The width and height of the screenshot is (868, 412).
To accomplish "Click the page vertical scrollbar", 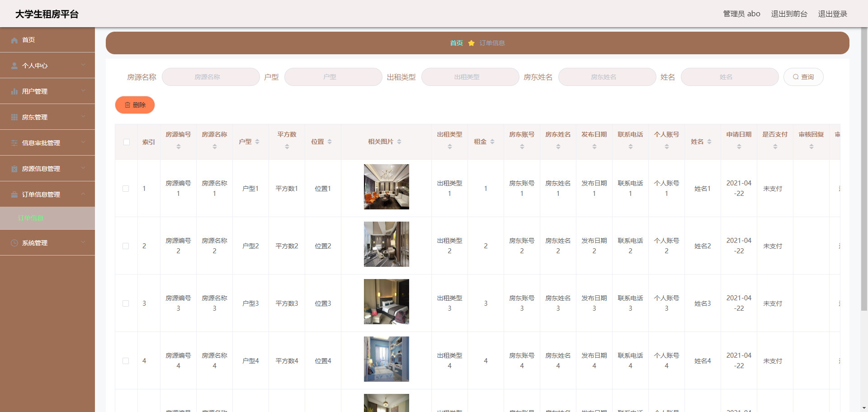I will [x=864, y=170].
